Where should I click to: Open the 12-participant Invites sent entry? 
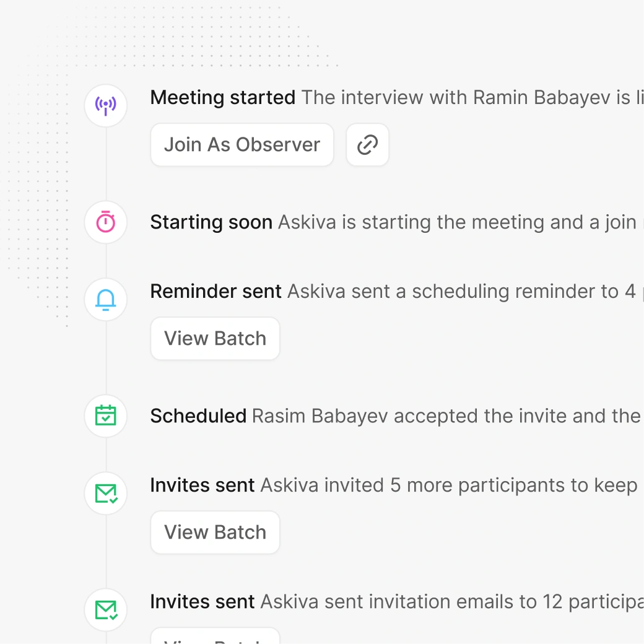coord(202,601)
